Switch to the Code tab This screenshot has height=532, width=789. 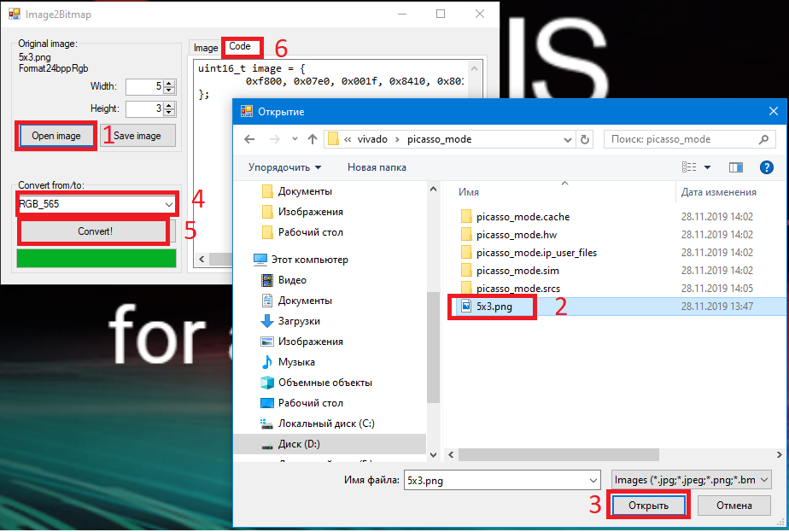(x=240, y=46)
